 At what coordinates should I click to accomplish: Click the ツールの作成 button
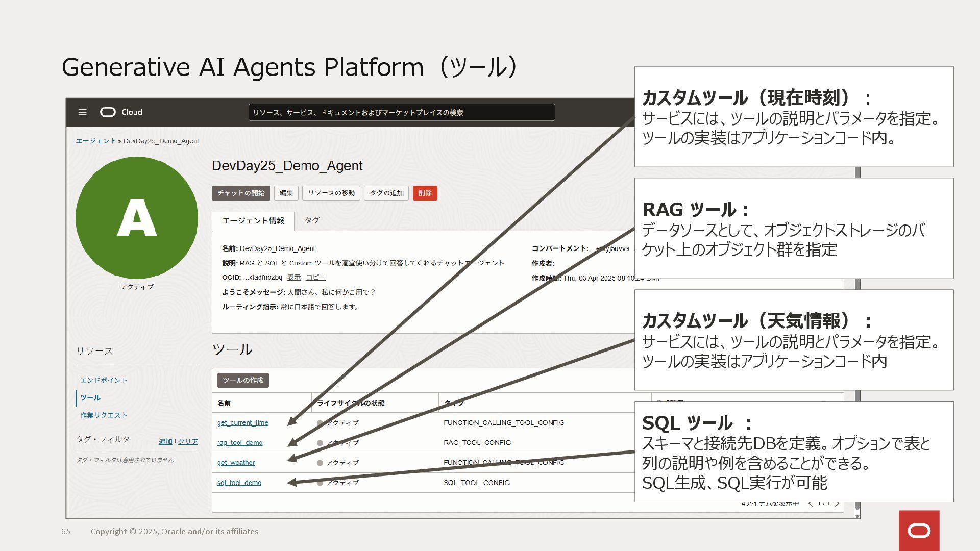[242, 380]
